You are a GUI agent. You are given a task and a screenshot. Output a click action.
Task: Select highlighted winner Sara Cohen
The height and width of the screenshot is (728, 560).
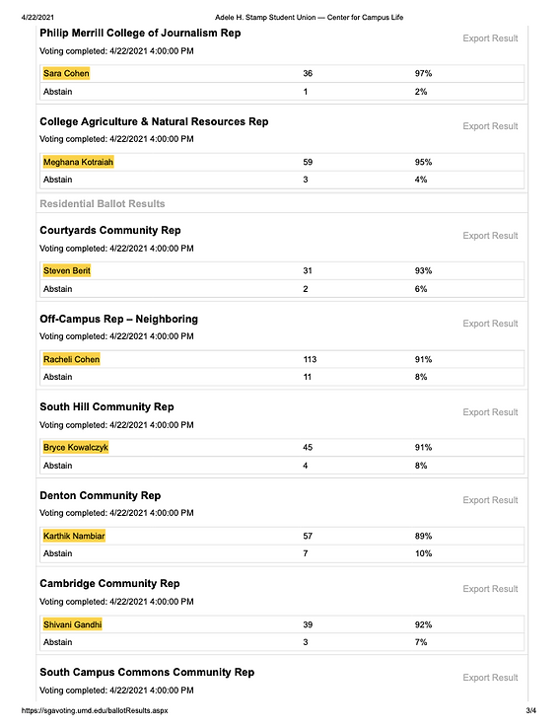[x=66, y=73]
